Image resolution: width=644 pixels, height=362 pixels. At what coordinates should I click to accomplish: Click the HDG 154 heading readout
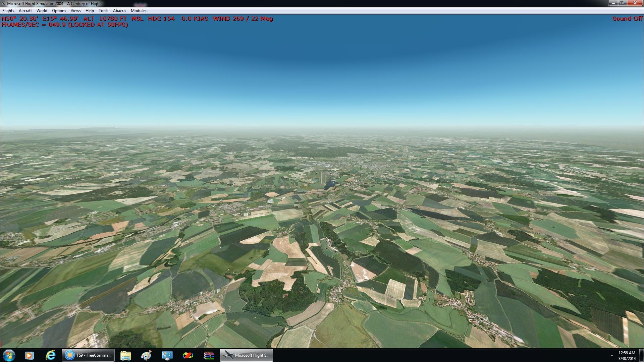(161, 19)
